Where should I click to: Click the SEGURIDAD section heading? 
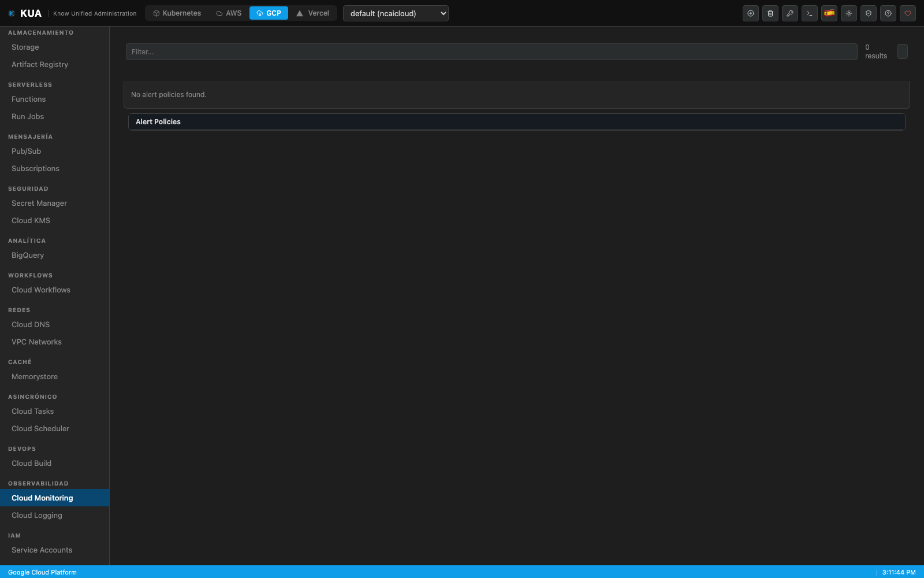coord(28,189)
